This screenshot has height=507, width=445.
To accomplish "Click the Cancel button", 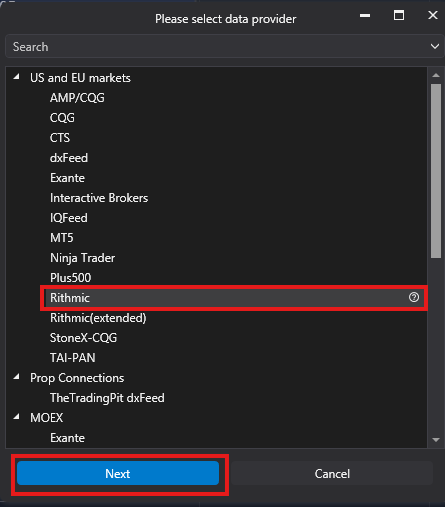I will tap(332, 473).
